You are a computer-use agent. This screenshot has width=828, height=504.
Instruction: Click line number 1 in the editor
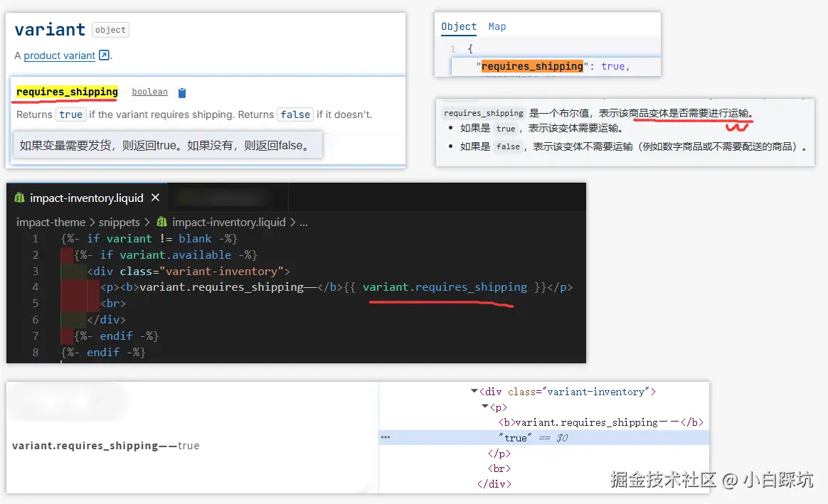36,239
